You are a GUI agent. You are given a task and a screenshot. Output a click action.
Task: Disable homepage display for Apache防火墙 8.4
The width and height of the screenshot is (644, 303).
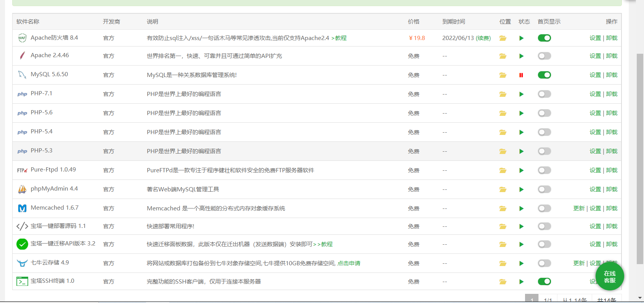point(544,38)
